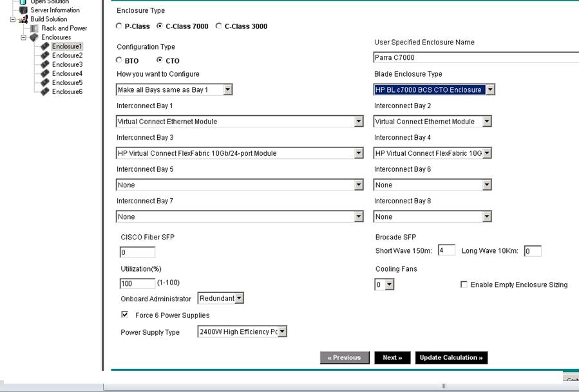
Task: Click the Server Information icon
Action: (23, 10)
